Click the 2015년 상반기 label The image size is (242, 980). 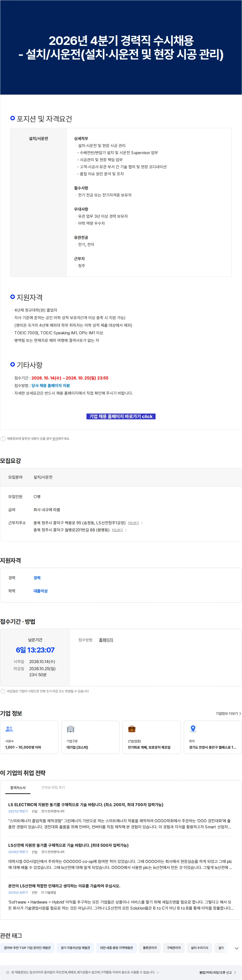[18, 892]
